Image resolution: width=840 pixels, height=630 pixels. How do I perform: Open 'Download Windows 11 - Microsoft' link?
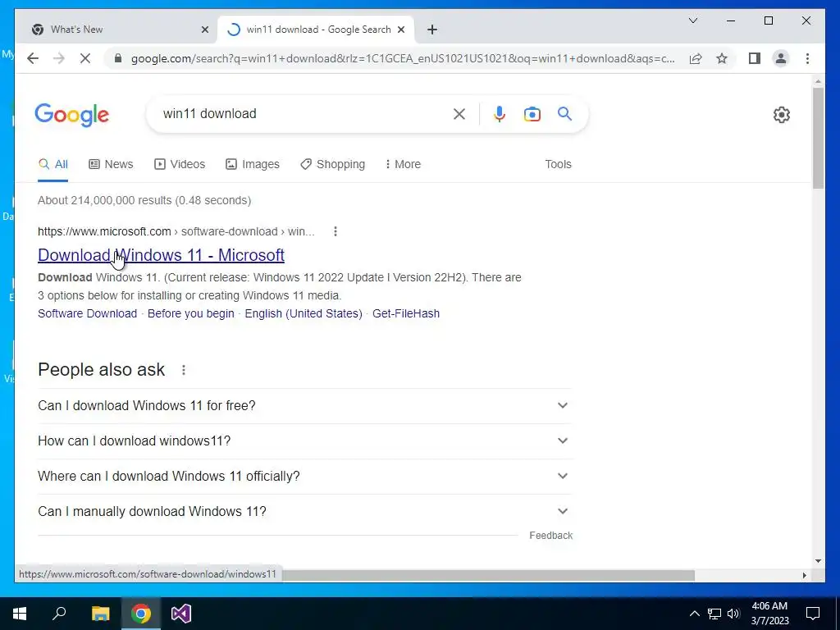[x=161, y=255]
